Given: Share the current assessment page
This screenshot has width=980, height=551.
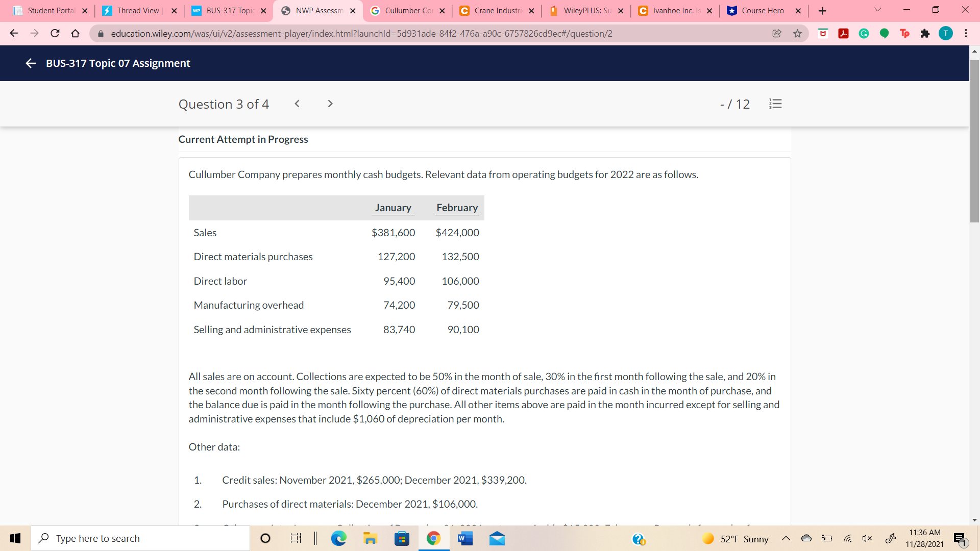Looking at the screenshot, I should (777, 33).
